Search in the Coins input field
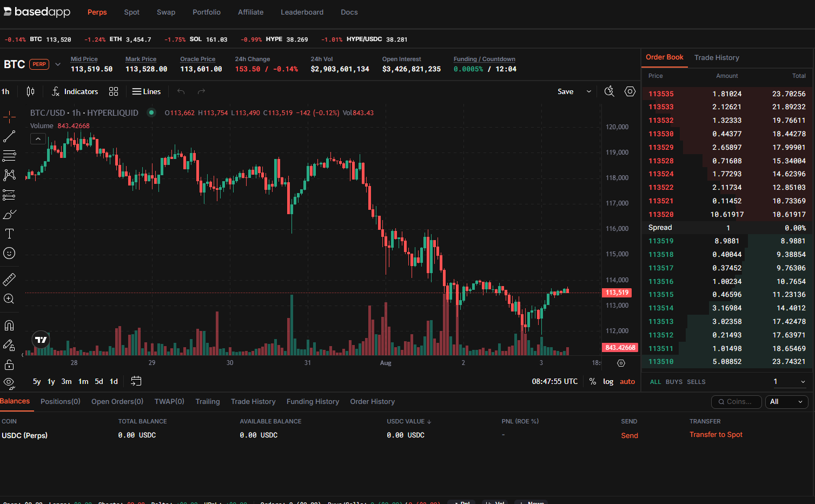The height and width of the screenshot is (504, 815). pyautogui.click(x=737, y=402)
